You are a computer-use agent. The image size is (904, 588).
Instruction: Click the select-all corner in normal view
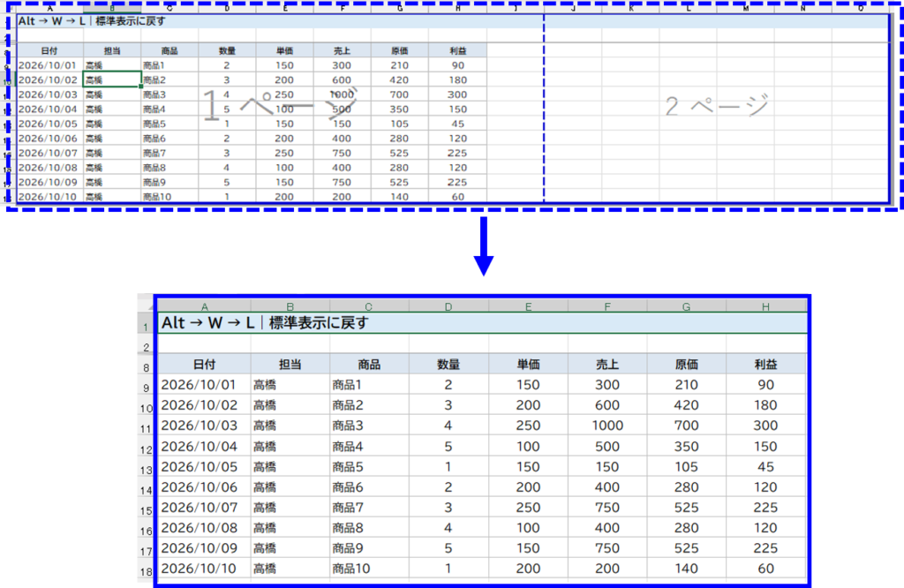coord(147,305)
